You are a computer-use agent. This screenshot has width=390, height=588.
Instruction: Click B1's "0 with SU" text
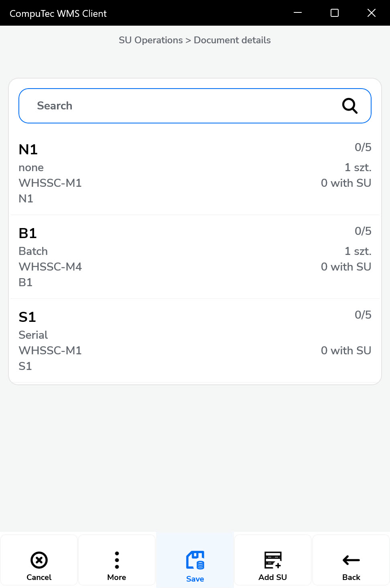coord(346,267)
